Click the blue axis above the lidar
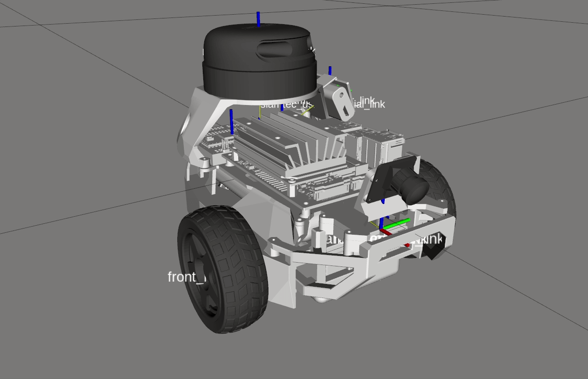This screenshot has height=379, width=588. 258,19
